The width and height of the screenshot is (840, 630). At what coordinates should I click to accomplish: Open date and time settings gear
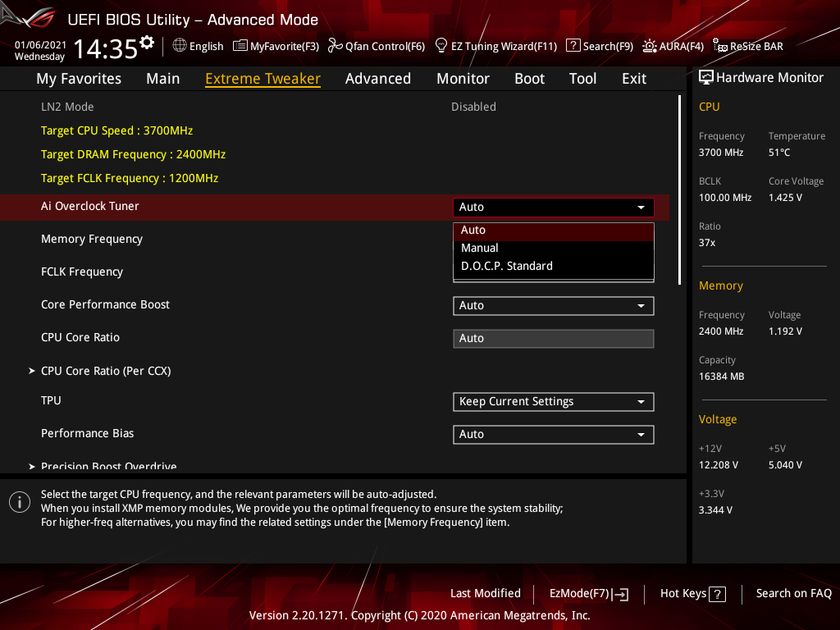click(x=147, y=42)
